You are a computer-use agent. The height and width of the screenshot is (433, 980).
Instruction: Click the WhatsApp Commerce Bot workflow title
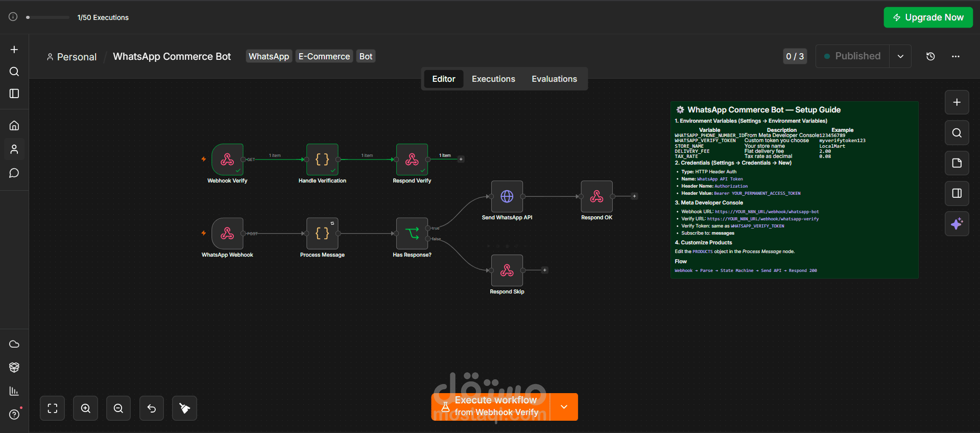[x=172, y=56]
